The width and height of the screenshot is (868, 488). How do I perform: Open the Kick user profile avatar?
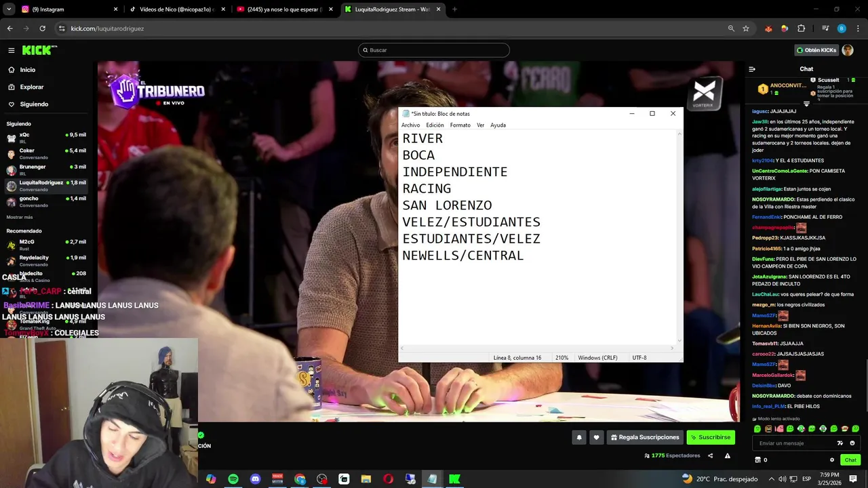848,50
